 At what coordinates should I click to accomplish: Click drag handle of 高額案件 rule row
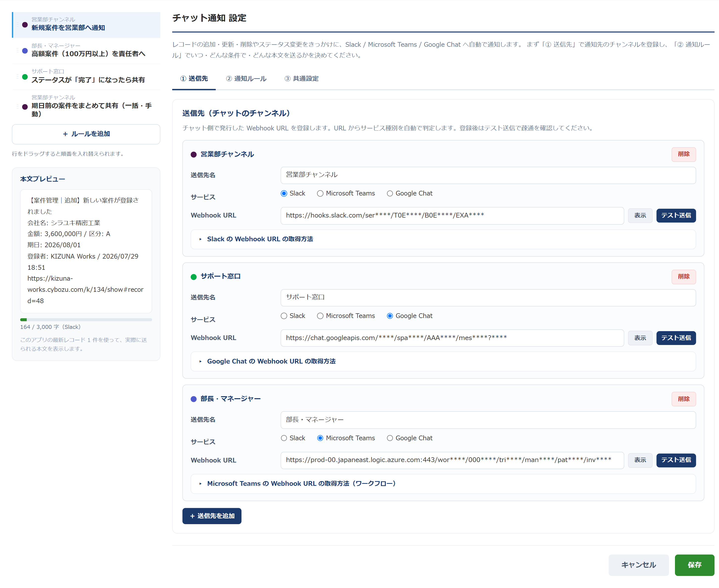click(17, 51)
